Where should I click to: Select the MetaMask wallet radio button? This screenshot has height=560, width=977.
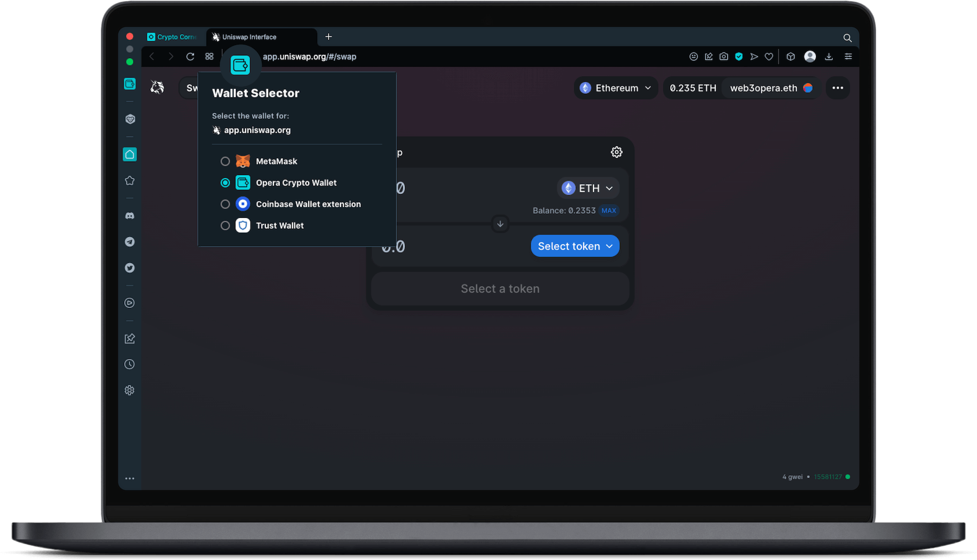(x=225, y=162)
